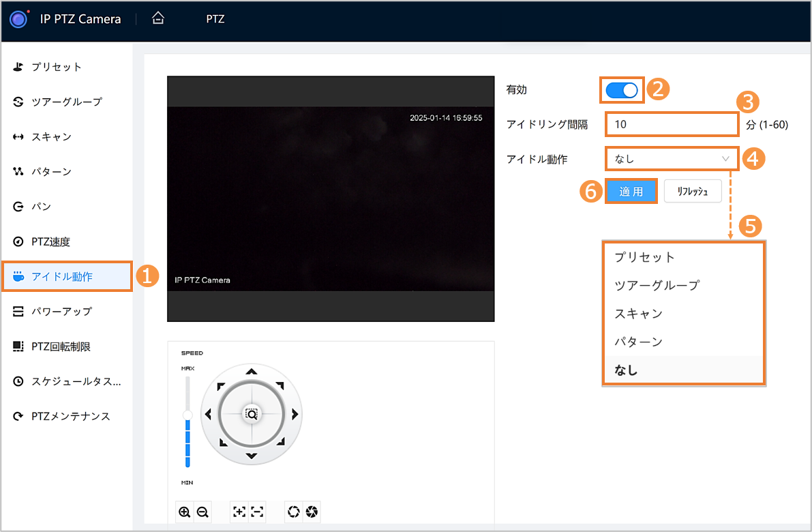Disable the 有効 toggle switch
This screenshot has width=812, height=532.
(x=621, y=90)
